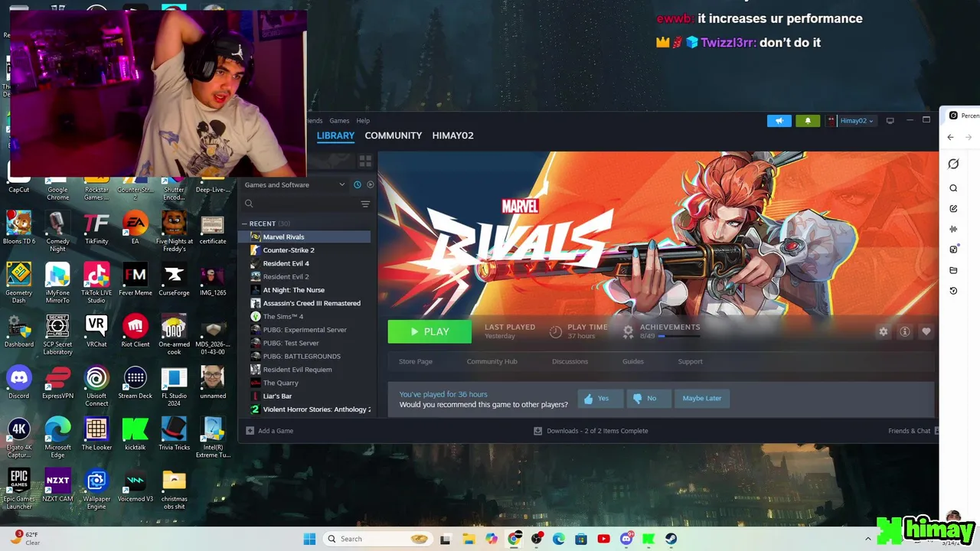Click the Achievements progress bar
This screenshot has width=980, height=551.
pyautogui.click(x=678, y=336)
